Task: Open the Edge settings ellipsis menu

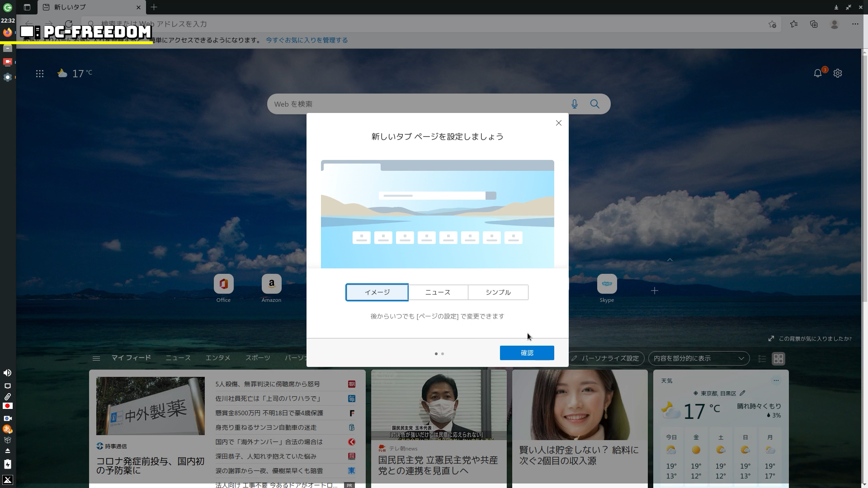Action: (855, 24)
